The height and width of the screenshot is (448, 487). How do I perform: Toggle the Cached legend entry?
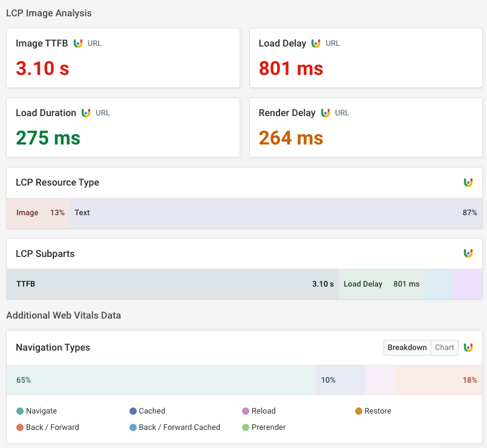pyautogui.click(x=148, y=411)
